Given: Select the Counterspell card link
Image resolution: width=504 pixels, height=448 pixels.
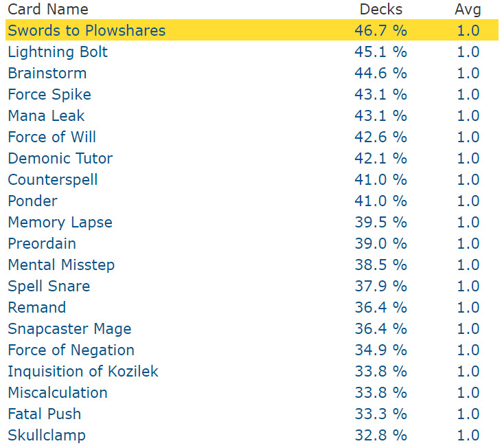Looking at the screenshot, I should (x=53, y=179).
